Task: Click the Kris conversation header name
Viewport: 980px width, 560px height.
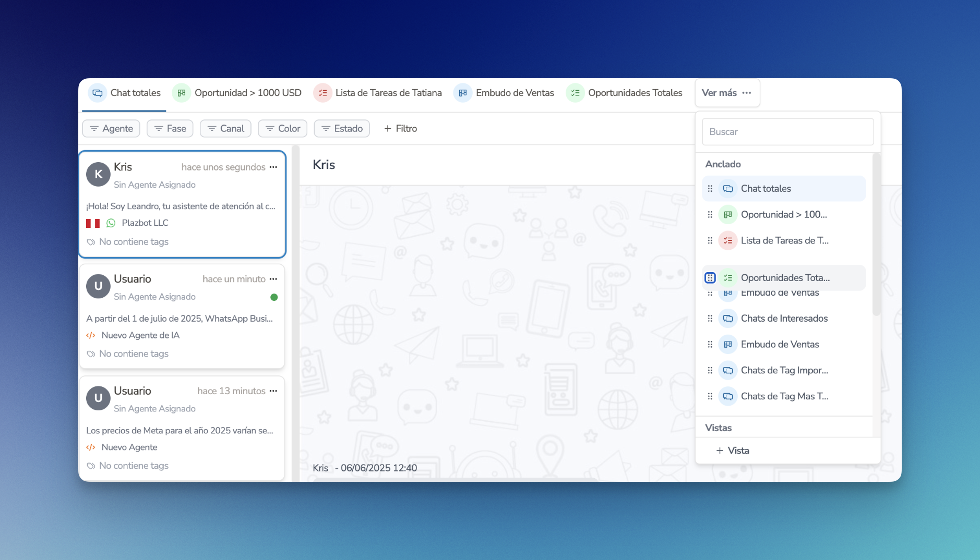Action: pos(324,165)
